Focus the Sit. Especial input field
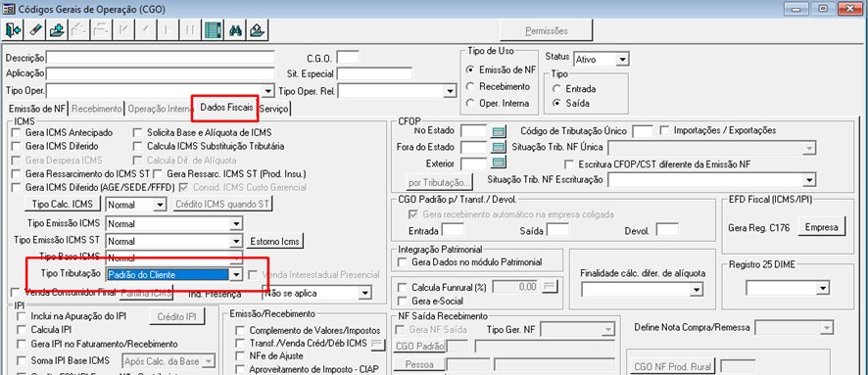 (374, 73)
